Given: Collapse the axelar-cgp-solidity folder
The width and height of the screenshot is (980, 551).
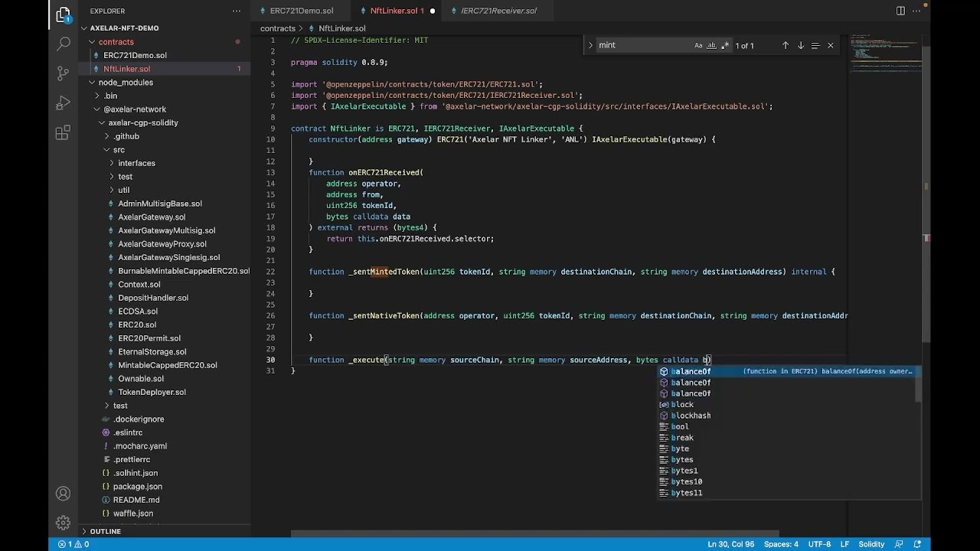Looking at the screenshot, I should [x=143, y=123].
